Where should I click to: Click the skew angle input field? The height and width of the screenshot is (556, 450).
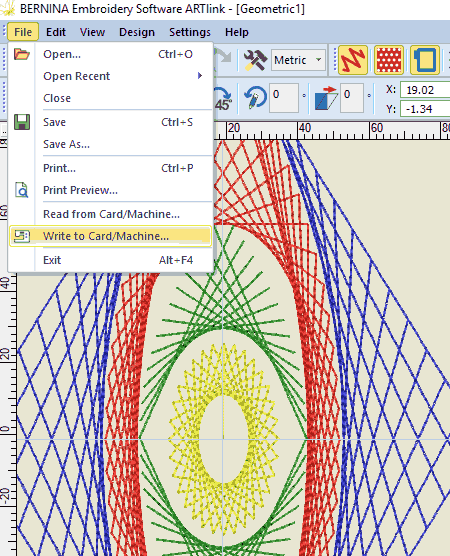[x=352, y=98]
